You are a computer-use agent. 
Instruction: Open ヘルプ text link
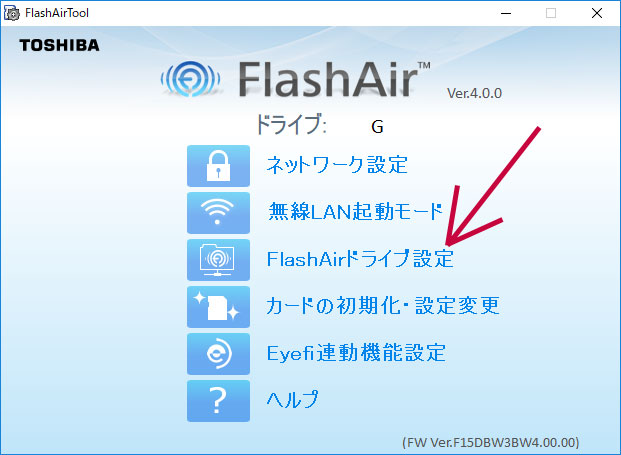tap(292, 399)
